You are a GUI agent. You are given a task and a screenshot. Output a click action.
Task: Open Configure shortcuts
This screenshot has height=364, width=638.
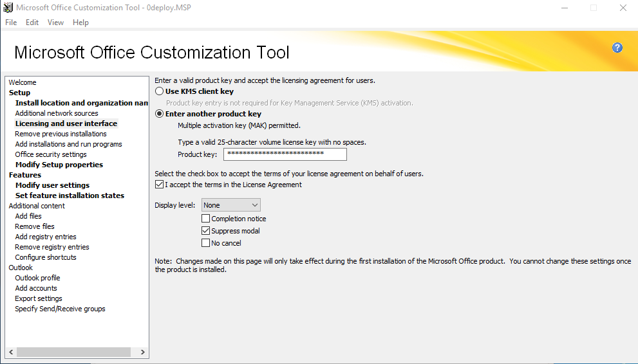point(46,257)
